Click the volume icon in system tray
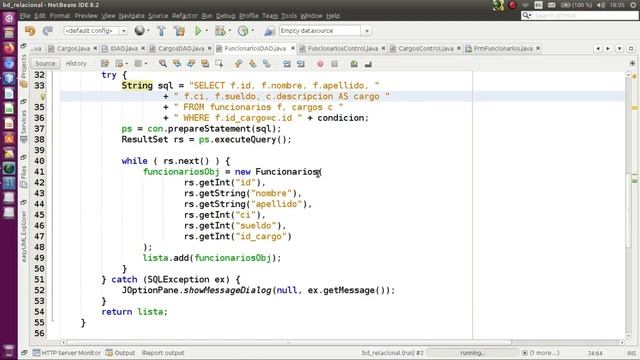This screenshot has width=640, height=360. pos(600,5)
